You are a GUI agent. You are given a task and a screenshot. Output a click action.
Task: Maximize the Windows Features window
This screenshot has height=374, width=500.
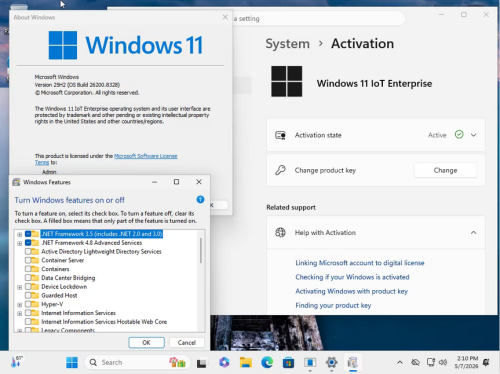point(176,182)
